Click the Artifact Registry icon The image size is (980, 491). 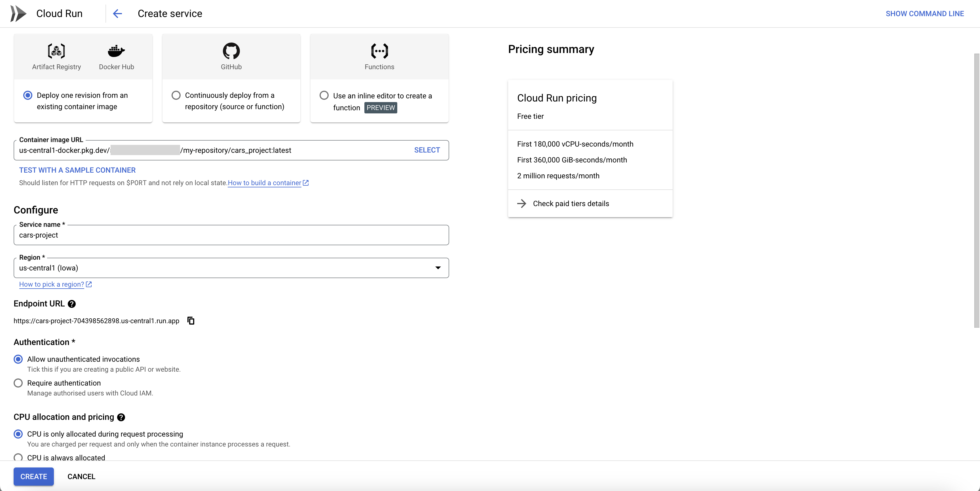56,50
